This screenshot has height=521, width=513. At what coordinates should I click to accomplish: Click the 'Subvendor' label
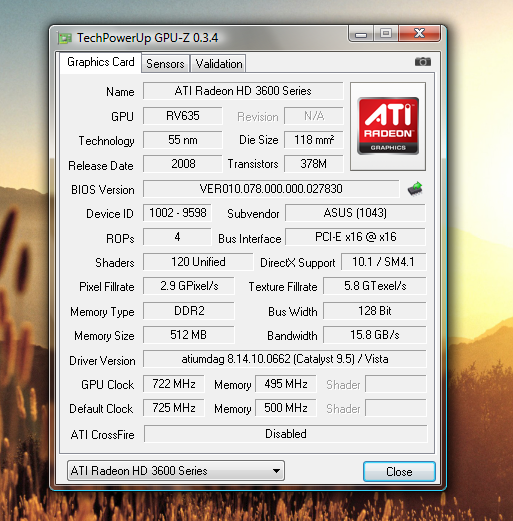click(253, 214)
